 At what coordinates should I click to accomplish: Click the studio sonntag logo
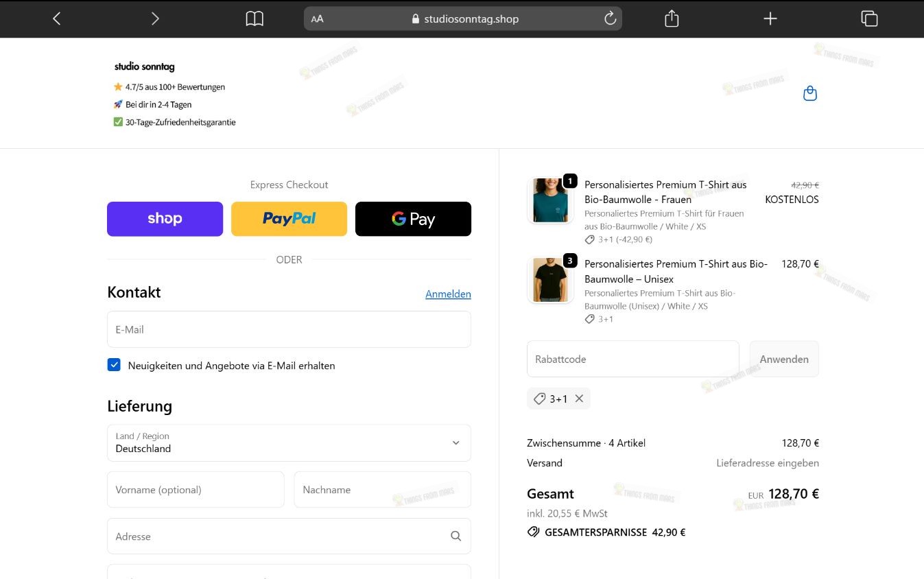pyautogui.click(x=144, y=67)
